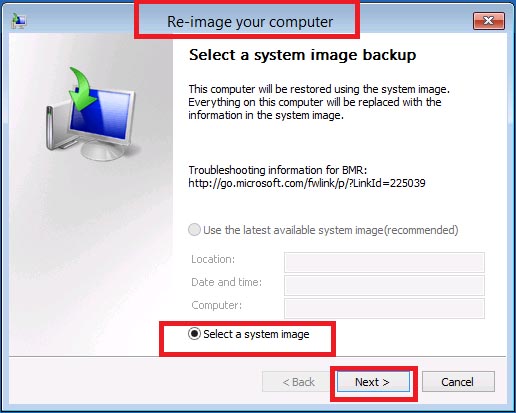The image size is (516, 413).
Task: Close the Re-image your computer dialog
Action: pyautogui.click(x=489, y=21)
